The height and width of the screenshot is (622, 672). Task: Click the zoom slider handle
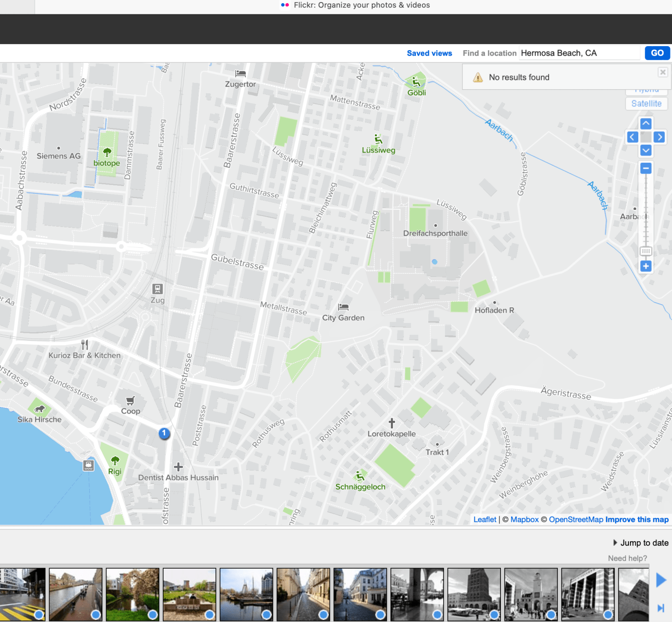(646, 251)
